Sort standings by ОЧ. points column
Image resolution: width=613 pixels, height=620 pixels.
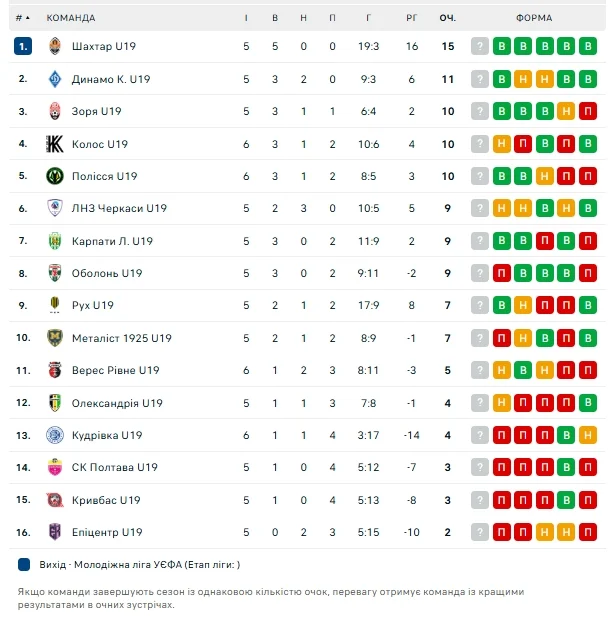click(x=448, y=18)
